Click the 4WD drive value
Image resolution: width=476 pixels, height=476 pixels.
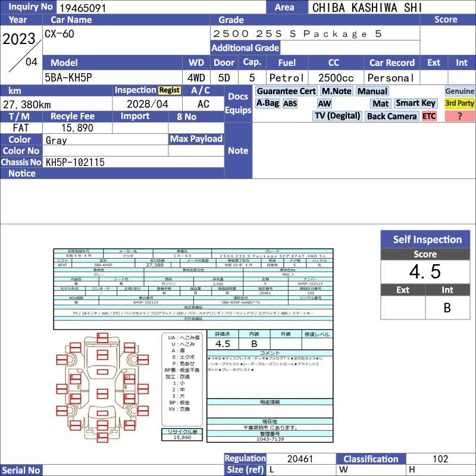click(x=196, y=78)
